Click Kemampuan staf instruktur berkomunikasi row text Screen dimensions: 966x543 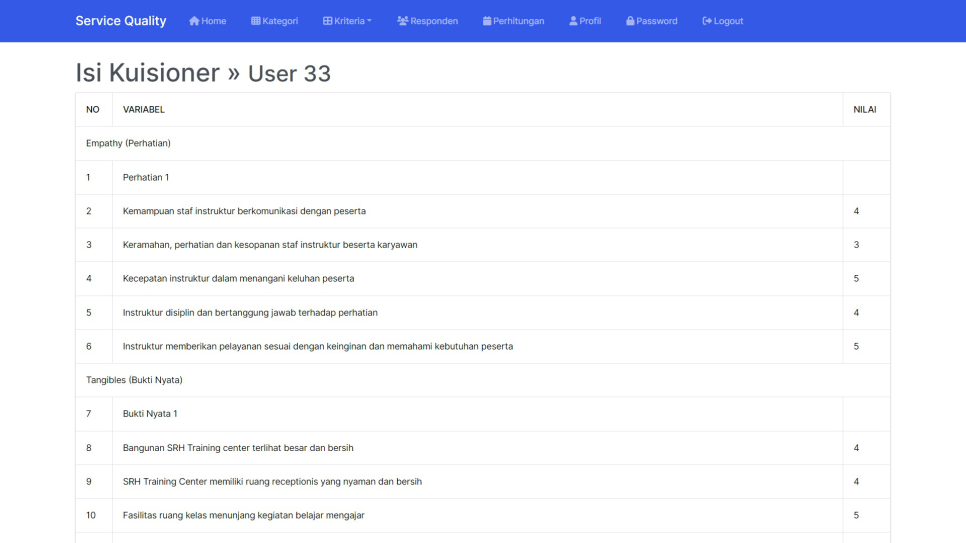244,211
